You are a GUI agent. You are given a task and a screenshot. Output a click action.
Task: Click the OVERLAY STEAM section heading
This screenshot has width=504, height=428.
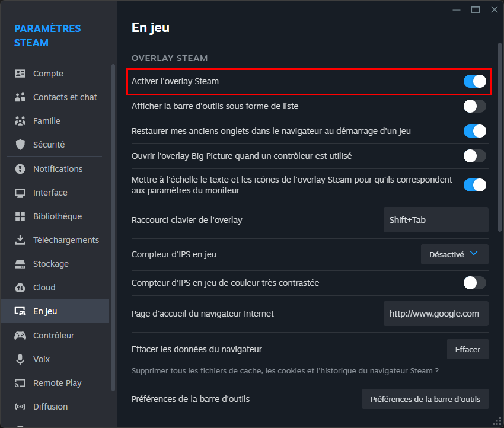coord(170,58)
